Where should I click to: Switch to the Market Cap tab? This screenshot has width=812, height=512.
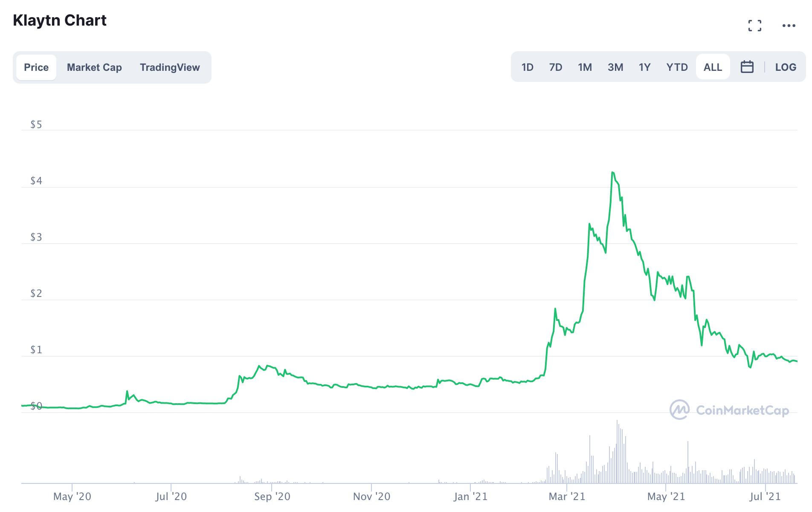[94, 67]
